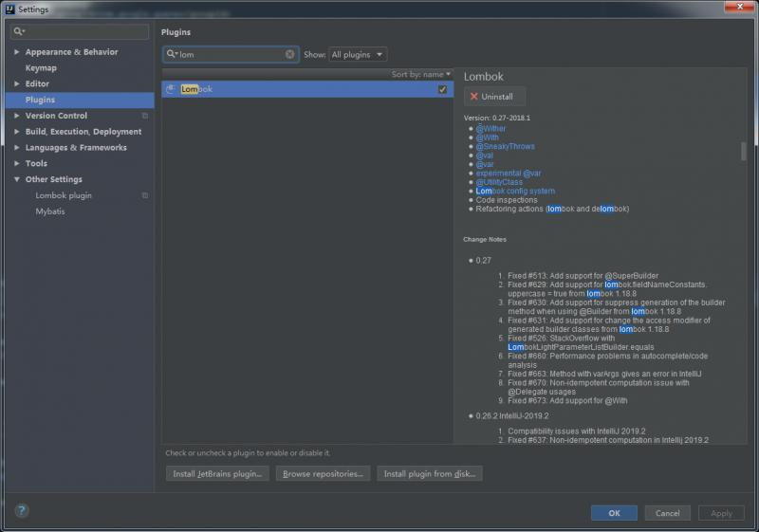Expand Build, Execution, Deployment arrow
This screenshot has width=759, height=532.
(16, 132)
